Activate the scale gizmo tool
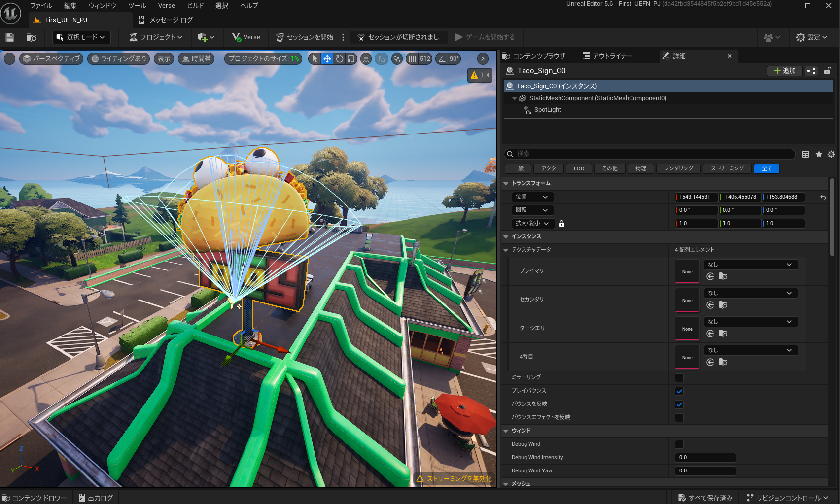This screenshot has height=504, width=840. click(x=351, y=59)
